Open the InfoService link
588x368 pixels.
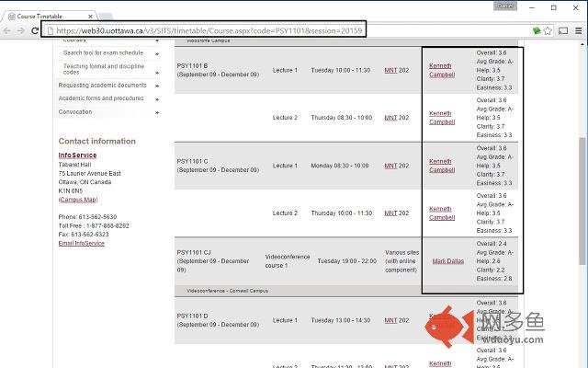pos(77,155)
